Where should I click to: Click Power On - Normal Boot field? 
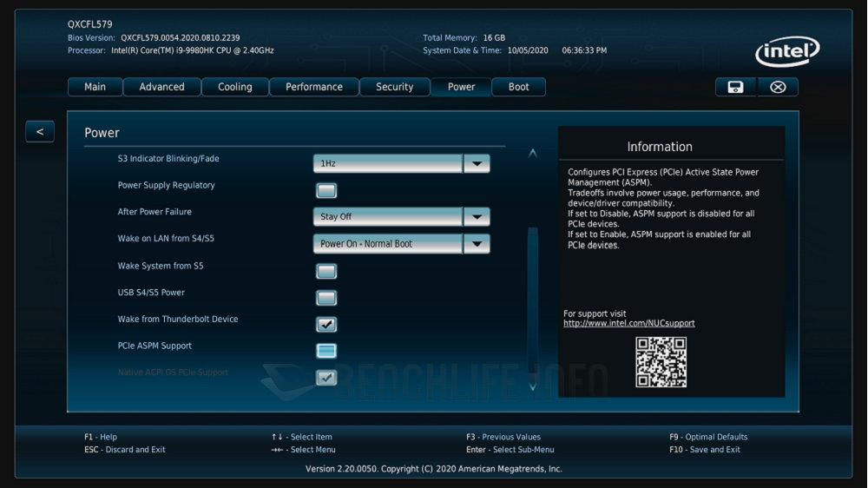pos(388,244)
